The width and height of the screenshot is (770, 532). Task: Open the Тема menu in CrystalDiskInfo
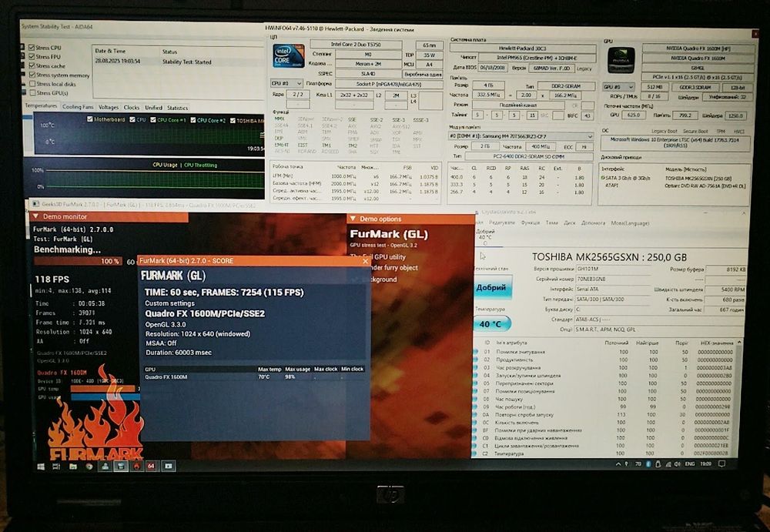(552, 223)
